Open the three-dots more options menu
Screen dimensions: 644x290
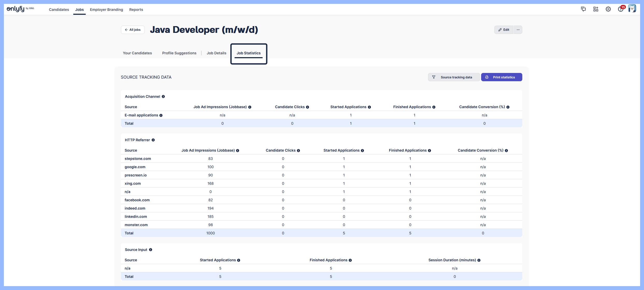tap(518, 30)
